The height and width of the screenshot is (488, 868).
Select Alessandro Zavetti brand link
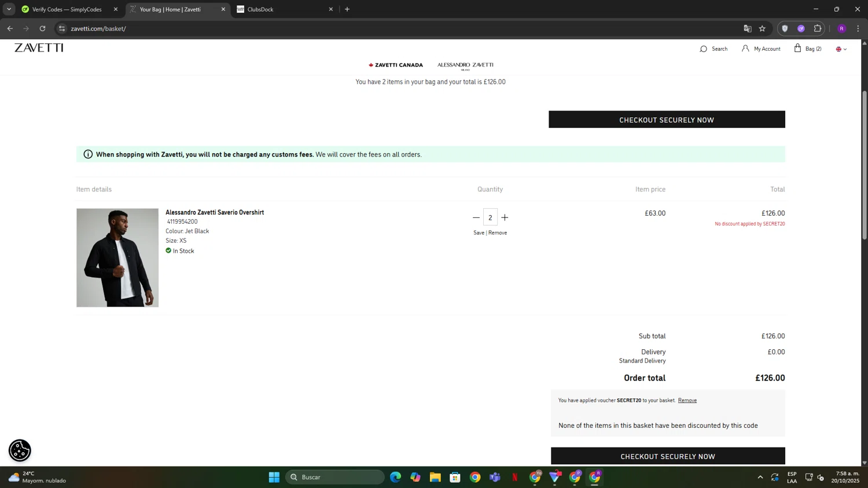(x=465, y=65)
